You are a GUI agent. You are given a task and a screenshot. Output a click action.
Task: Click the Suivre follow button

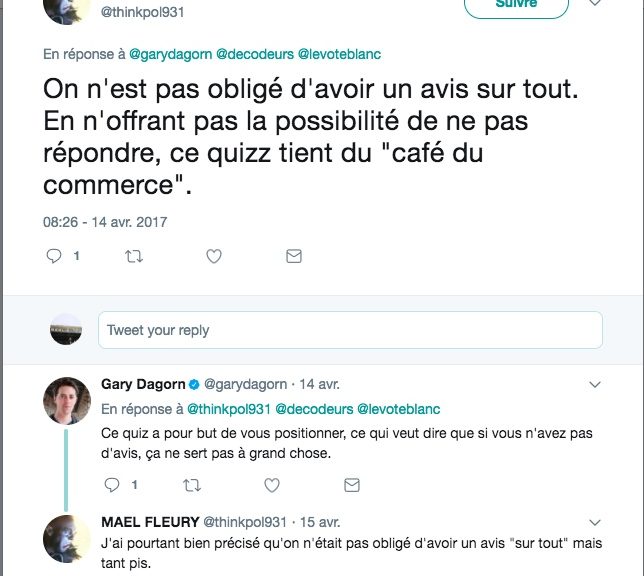pyautogui.click(x=516, y=5)
